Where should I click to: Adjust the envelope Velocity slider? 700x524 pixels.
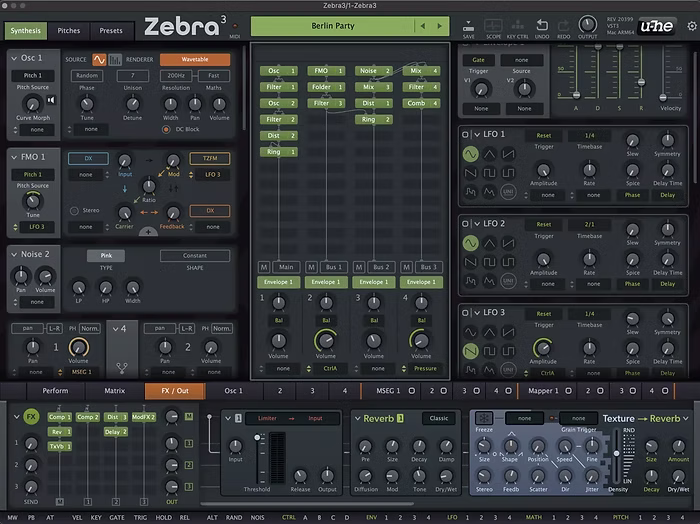[663, 97]
